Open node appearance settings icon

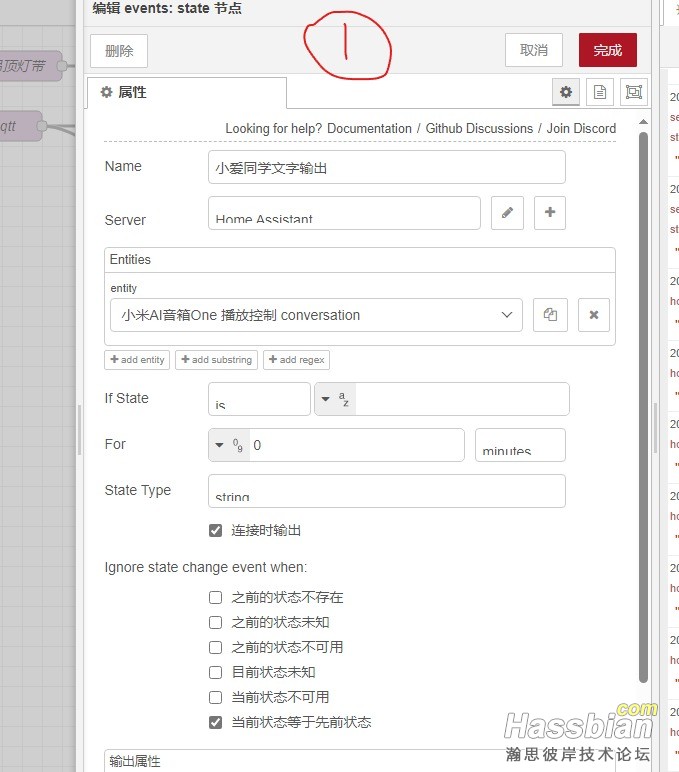(x=634, y=92)
